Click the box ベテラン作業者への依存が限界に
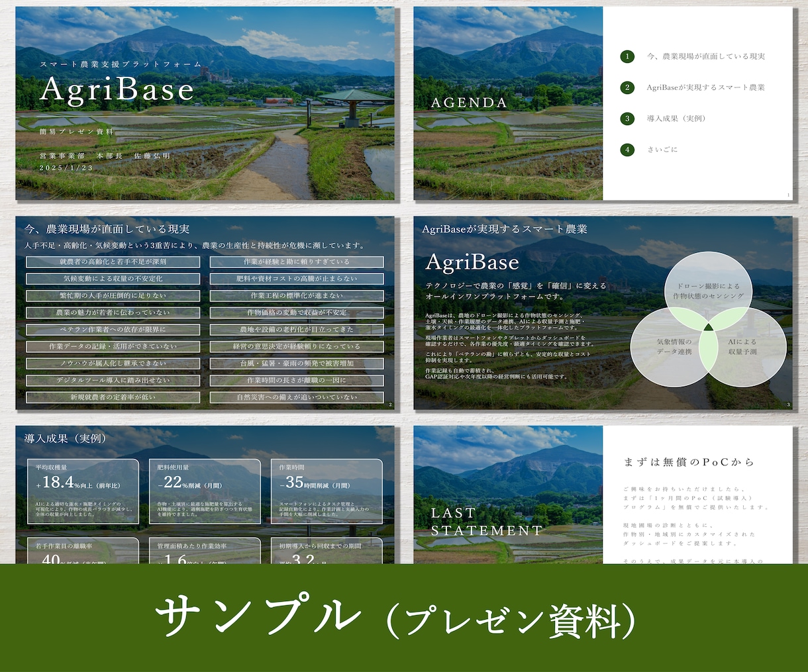 [113, 330]
